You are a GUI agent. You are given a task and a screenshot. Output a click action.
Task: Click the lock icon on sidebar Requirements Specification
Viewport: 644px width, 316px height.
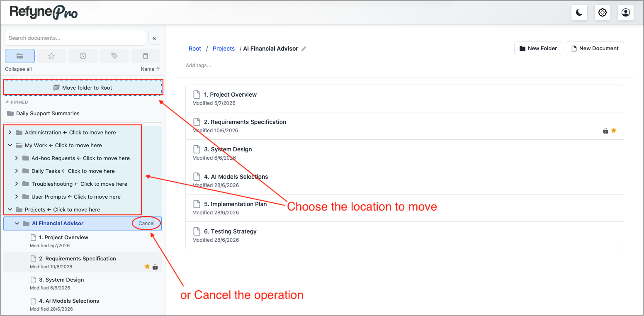pyautogui.click(x=155, y=267)
